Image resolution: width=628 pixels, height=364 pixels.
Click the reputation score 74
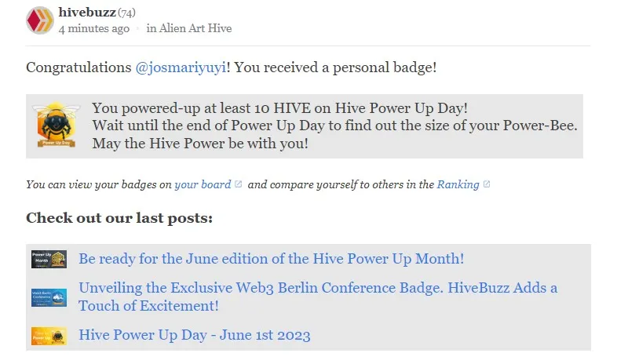pyautogui.click(x=126, y=13)
